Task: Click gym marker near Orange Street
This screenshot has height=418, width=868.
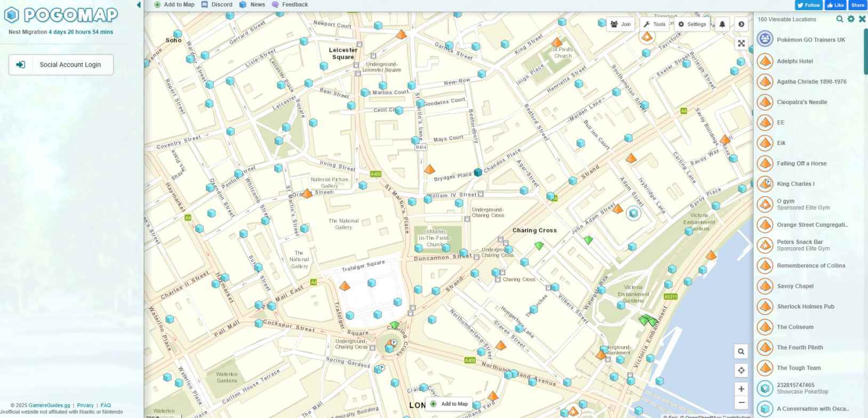Action: pos(307,193)
